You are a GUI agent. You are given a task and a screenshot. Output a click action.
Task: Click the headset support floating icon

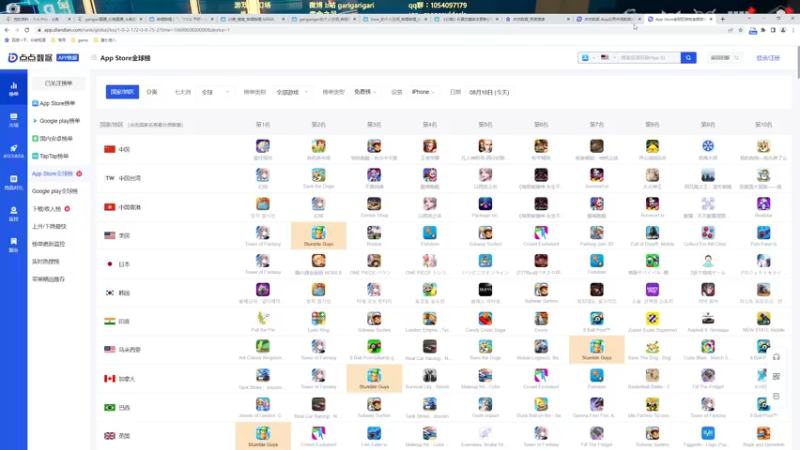pyautogui.click(x=776, y=357)
